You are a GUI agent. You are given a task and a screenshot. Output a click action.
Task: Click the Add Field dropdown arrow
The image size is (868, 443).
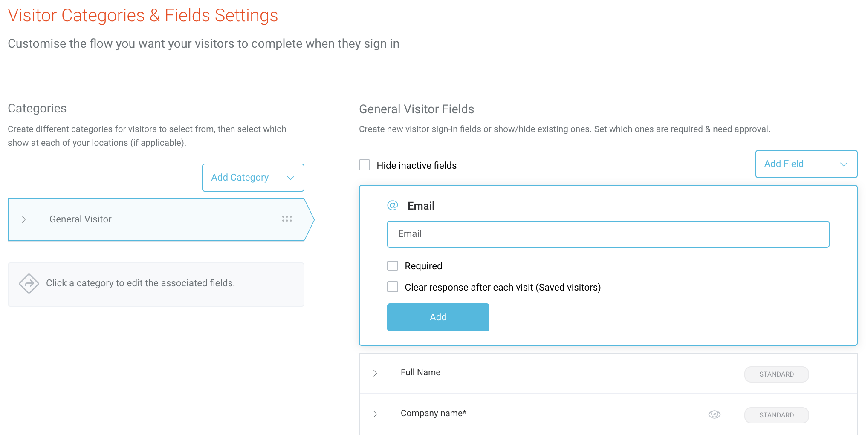(843, 164)
